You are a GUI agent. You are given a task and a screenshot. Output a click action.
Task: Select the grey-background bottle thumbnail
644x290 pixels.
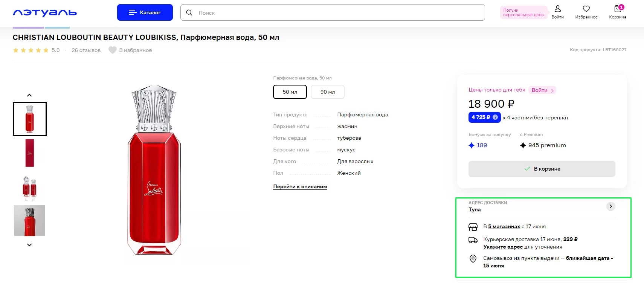tap(30, 221)
